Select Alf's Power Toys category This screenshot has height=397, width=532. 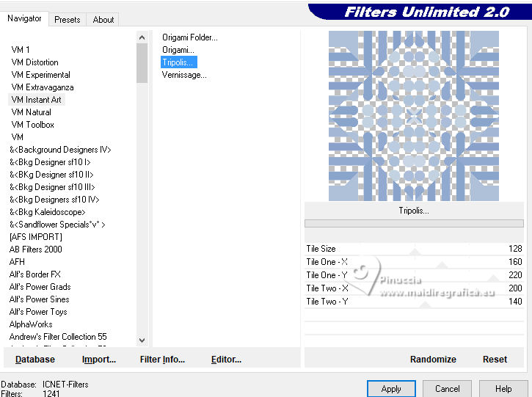pyautogui.click(x=38, y=312)
